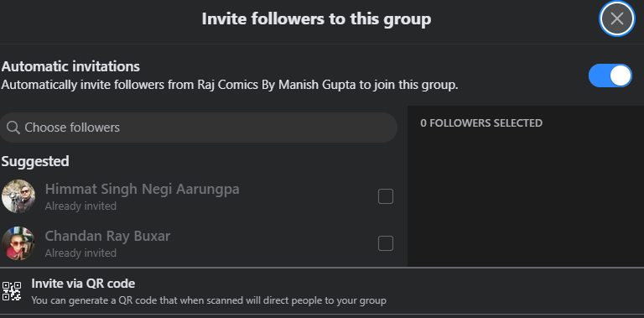Image resolution: width=644 pixels, height=318 pixels.
Task: Open the Invite via QR code option
Action: click(x=322, y=291)
